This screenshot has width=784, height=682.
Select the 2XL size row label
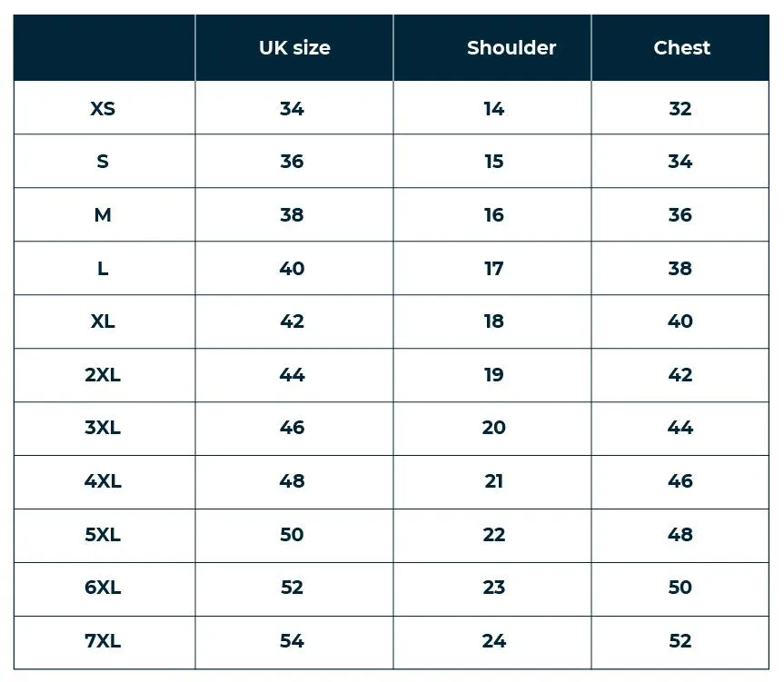click(103, 375)
